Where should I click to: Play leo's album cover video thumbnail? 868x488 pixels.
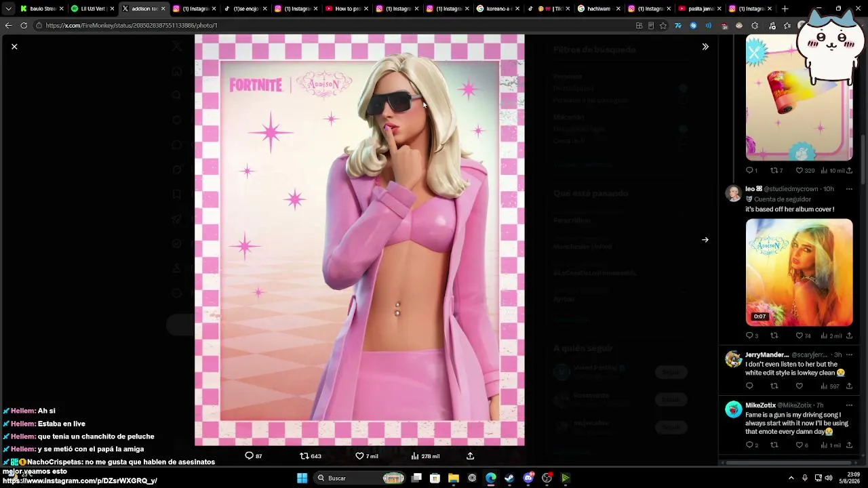800,272
